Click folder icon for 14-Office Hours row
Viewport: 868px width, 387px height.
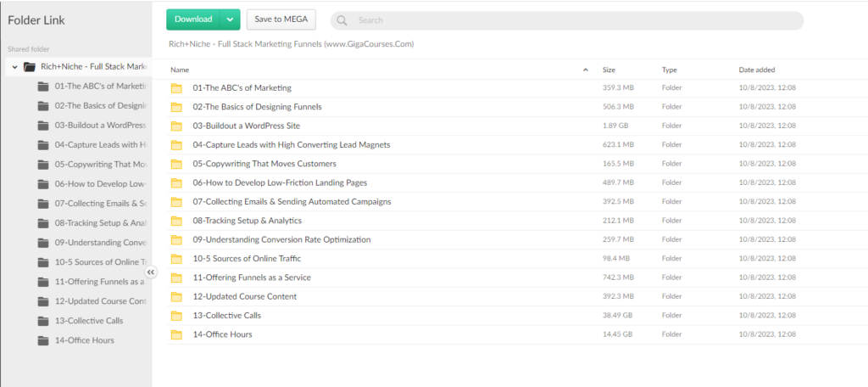[x=176, y=334]
